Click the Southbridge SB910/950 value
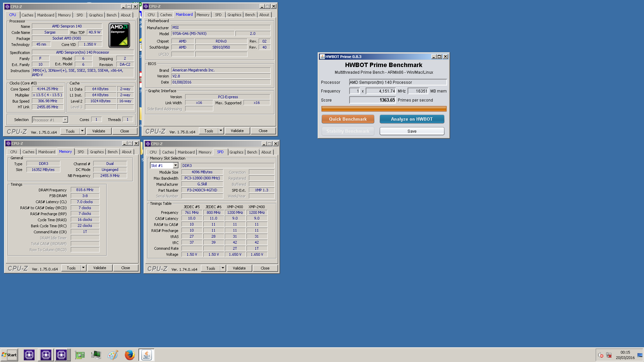The height and width of the screenshot is (362, 644). [221, 47]
